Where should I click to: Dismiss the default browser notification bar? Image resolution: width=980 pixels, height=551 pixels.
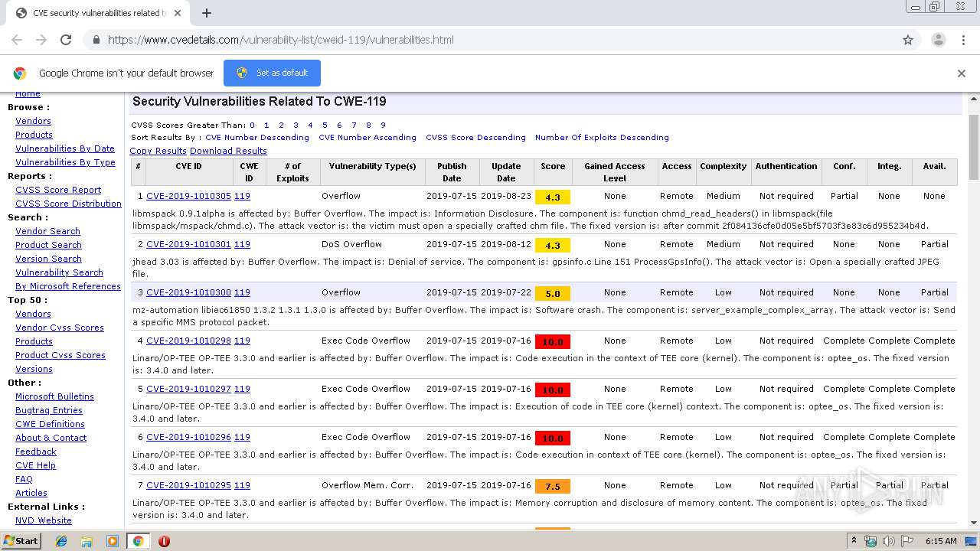point(962,73)
